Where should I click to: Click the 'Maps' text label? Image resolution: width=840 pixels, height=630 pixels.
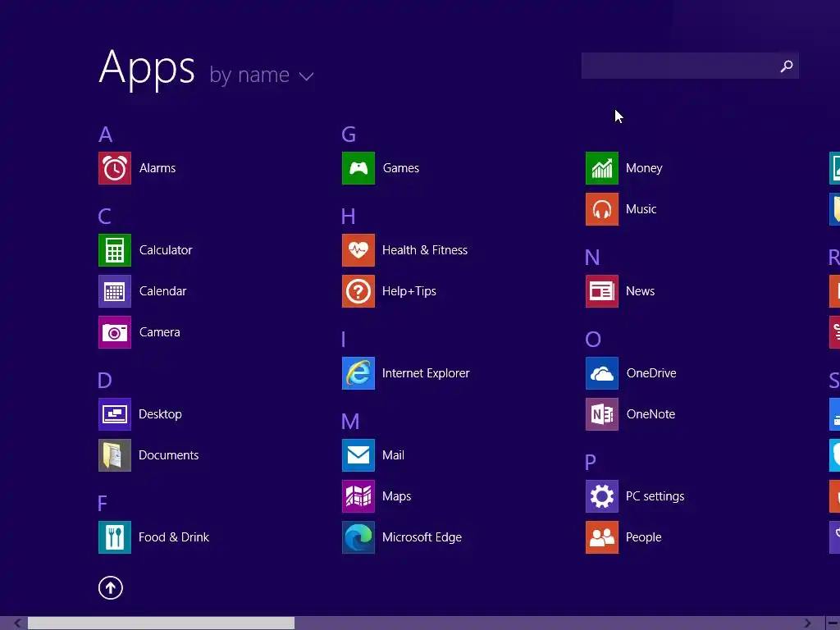396,496
